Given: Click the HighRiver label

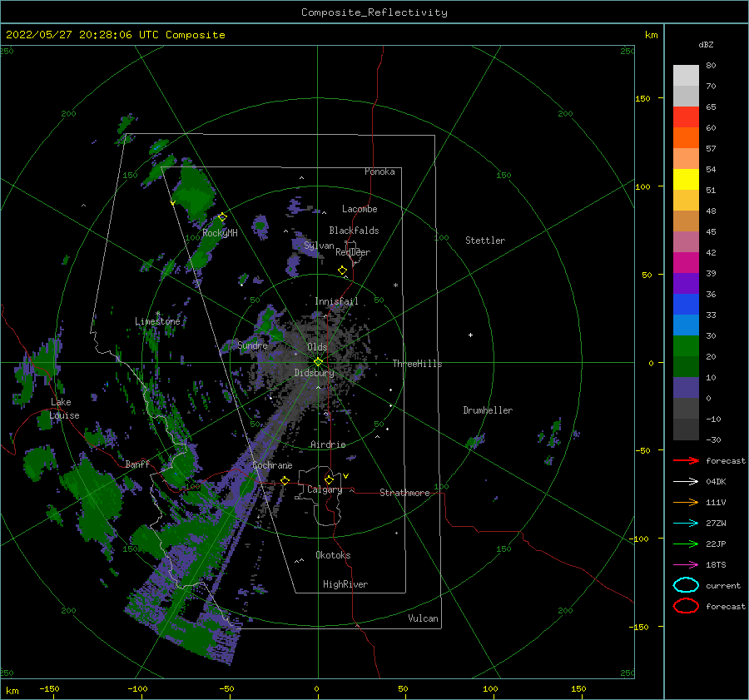Looking at the screenshot, I should tap(345, 585).
